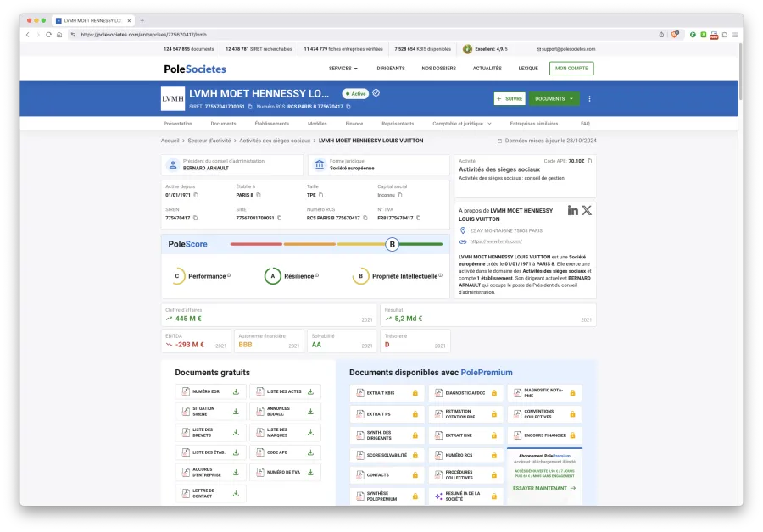Viewport: 763px width, 532px height.
Task: Reload the page with browser refresh icon
Action: [x=48, y=35]
